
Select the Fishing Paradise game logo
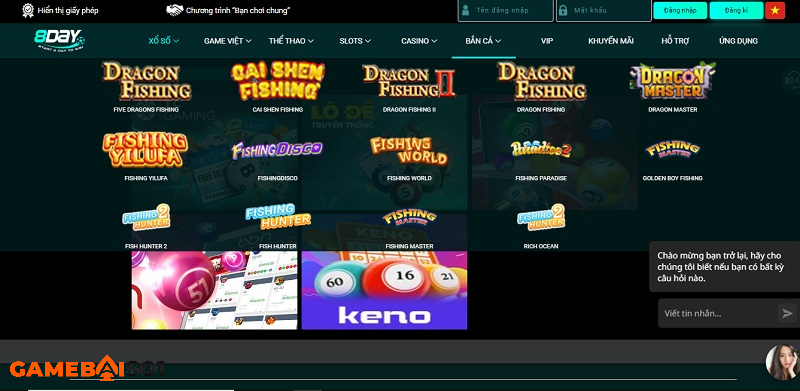pyautogui.click(x=541, y=150)
